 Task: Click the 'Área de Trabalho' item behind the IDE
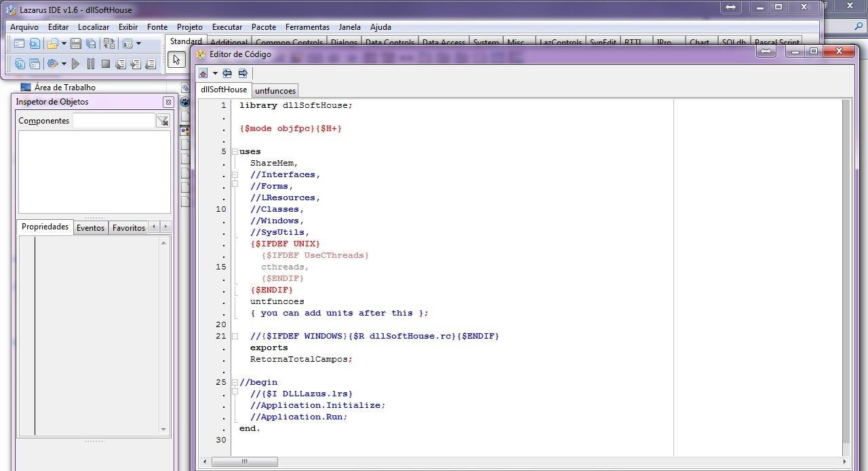click(x=64, y=87)
